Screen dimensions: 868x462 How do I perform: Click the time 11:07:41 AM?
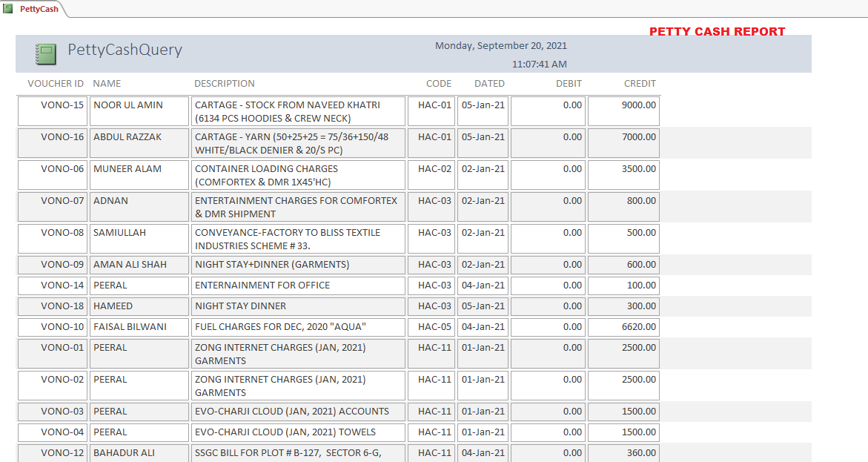(x=539, y=65)
